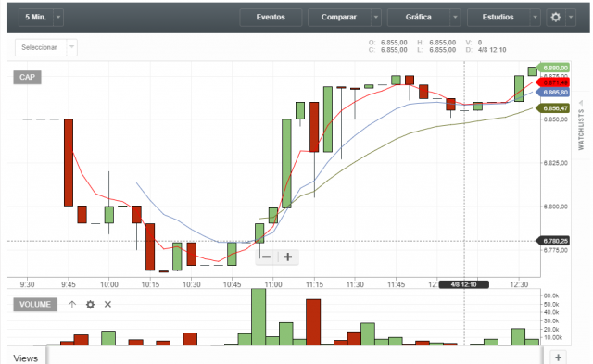This screenshot has width=593, height=364.
Task: Open the Estudios dropdown arrow
Action: 536,17
